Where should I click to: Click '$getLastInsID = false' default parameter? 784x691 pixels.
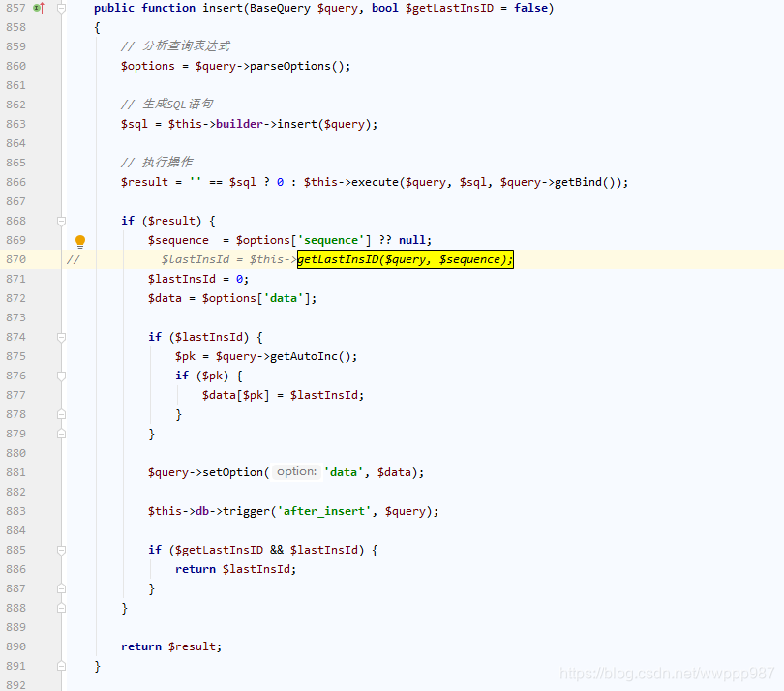pyautogui.click(x=476, y=8)
